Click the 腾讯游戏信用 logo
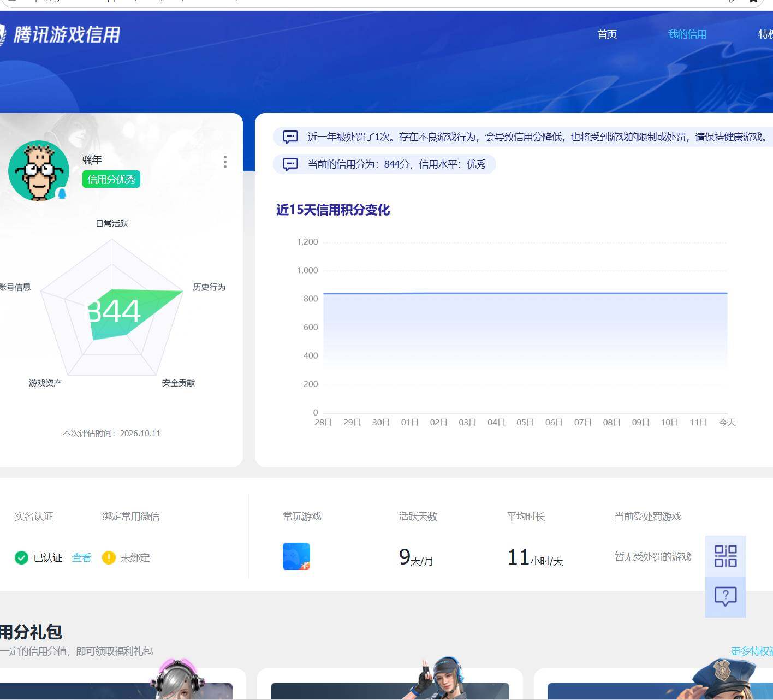773x700 pixels. [59, 35]
